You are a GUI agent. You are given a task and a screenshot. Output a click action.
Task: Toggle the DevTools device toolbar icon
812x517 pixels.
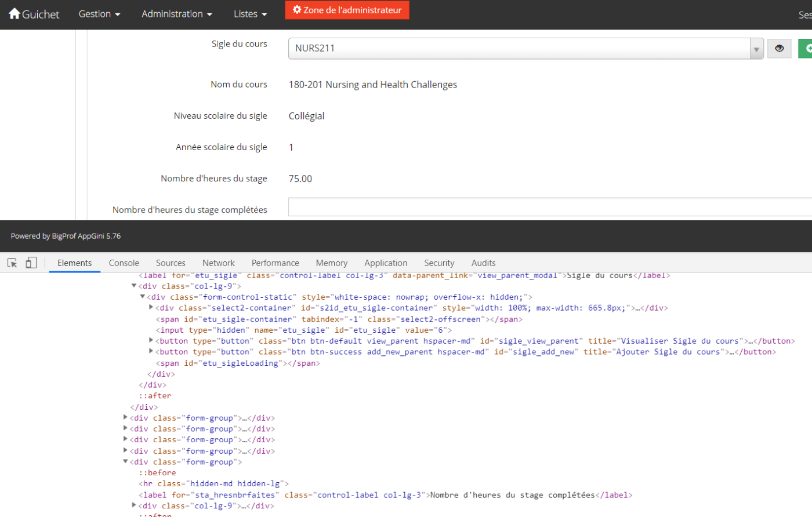[x=31, y=263]
